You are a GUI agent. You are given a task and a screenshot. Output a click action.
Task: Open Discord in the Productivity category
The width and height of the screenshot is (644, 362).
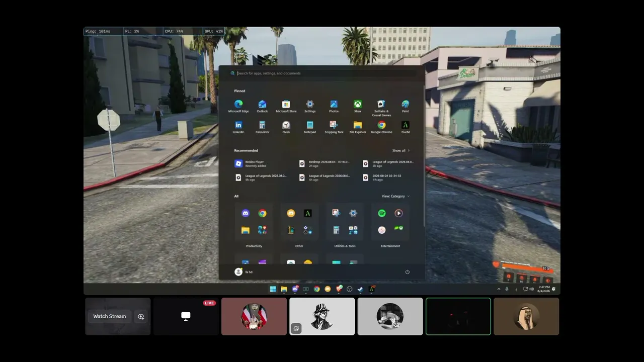pyautogui.click(x=245, y=213)
